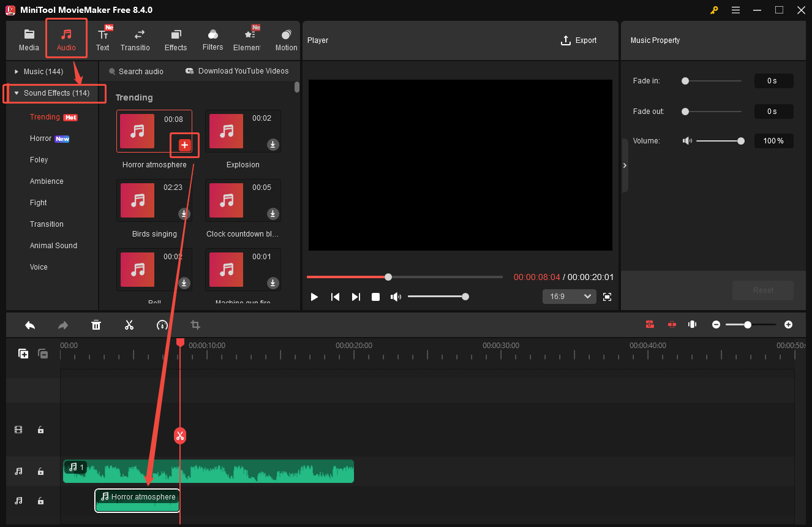The image size is (812, 527).
Task: Open the Effects tab icon
Action: 176,38
